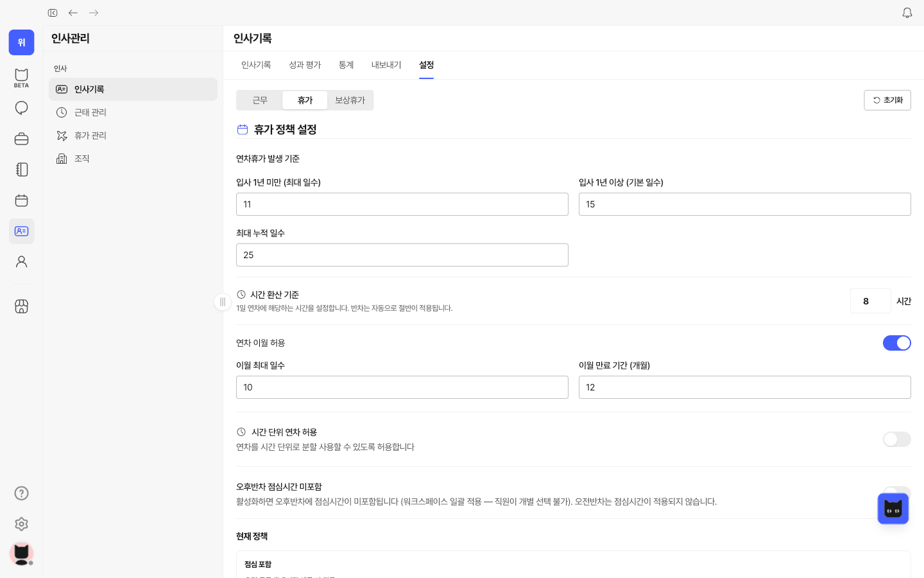Go forward with the right arrow
924x578 pixels.
[94, 13]
